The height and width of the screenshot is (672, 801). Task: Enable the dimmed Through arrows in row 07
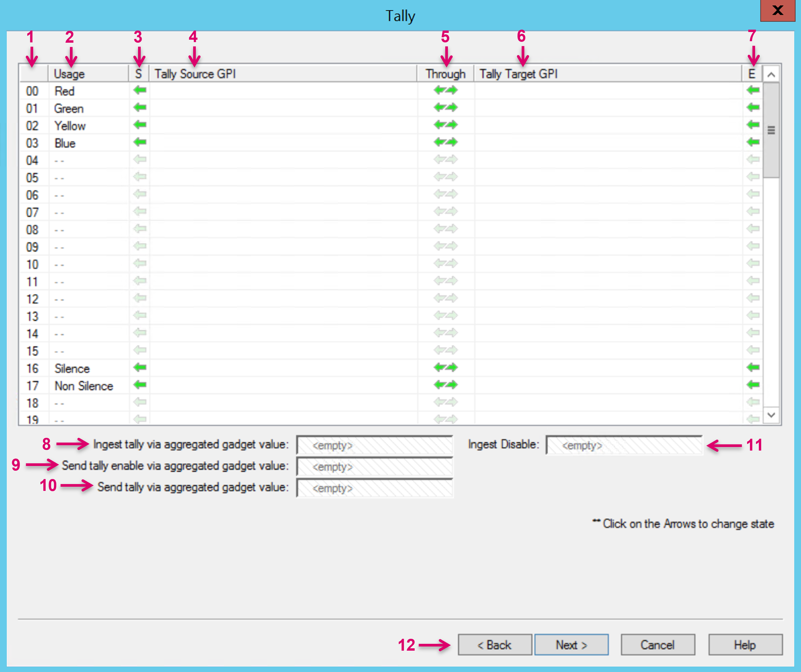coord(446,211)
